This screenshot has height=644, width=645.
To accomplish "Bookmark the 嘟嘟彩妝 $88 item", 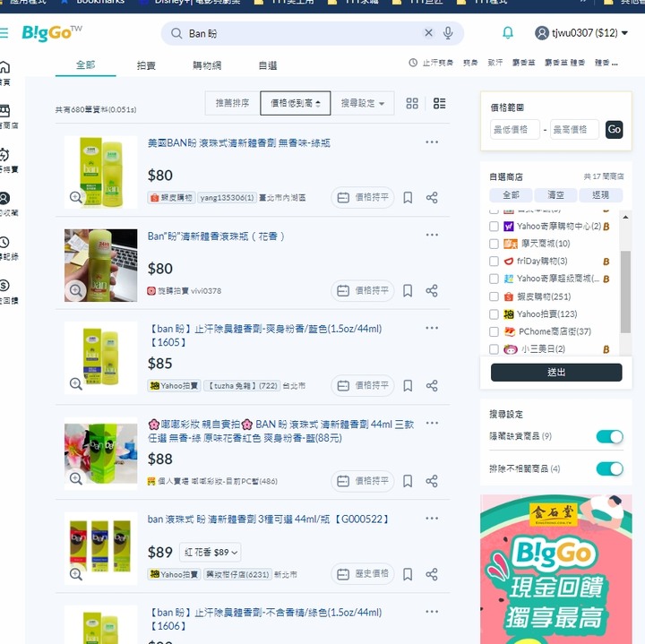I will tap(408, 481).
